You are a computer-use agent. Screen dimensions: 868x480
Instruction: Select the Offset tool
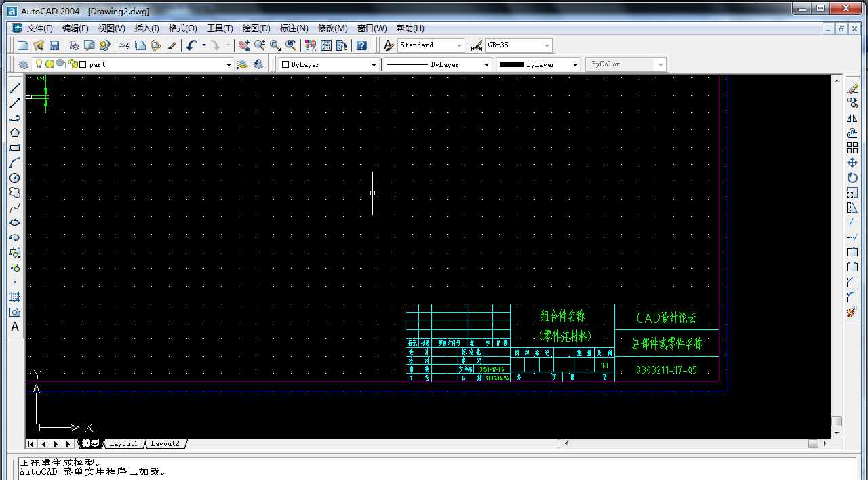pyautogui.click(x=852, y=133)
